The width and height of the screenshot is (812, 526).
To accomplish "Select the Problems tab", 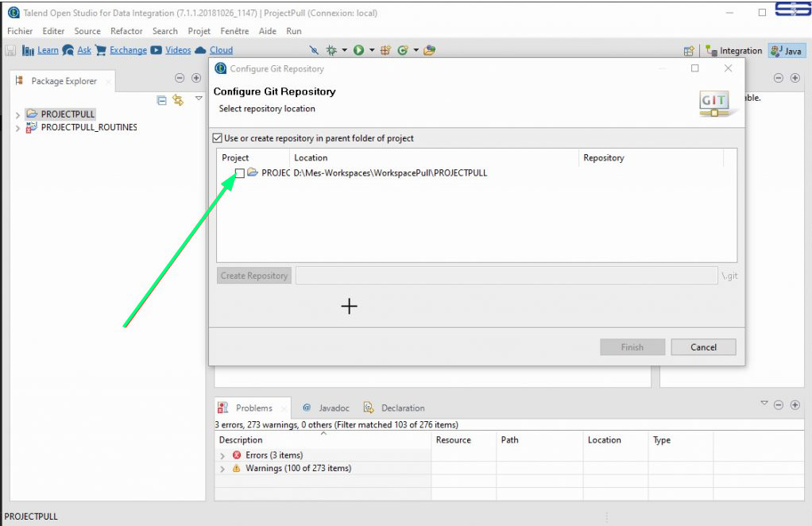I will point(253,408).
